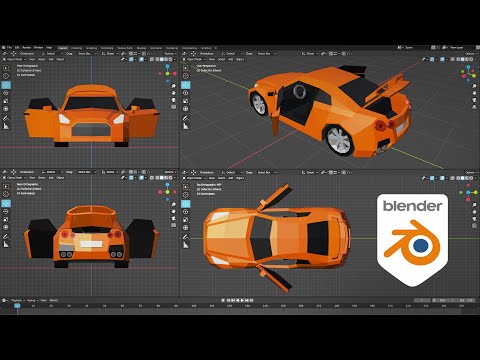Open Marker menu in the timeline
This screenshot has height=360, width=480.
(x=54, y=300)
